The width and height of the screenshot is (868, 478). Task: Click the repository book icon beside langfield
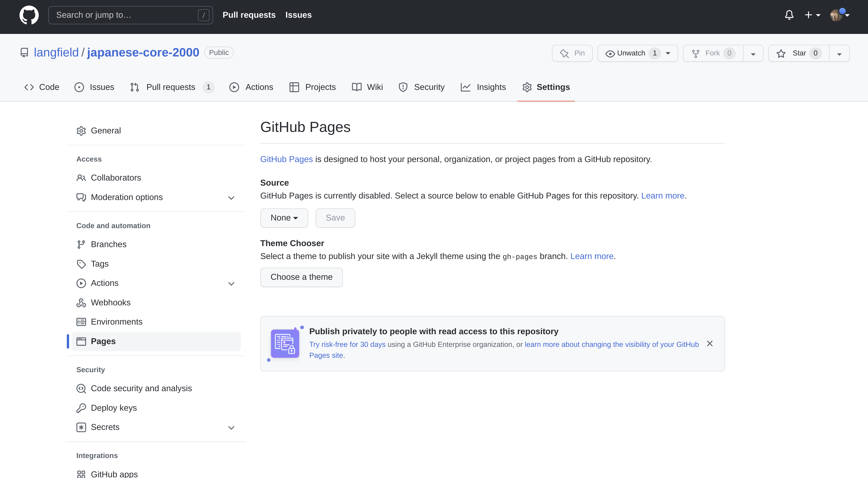(24, 53)
